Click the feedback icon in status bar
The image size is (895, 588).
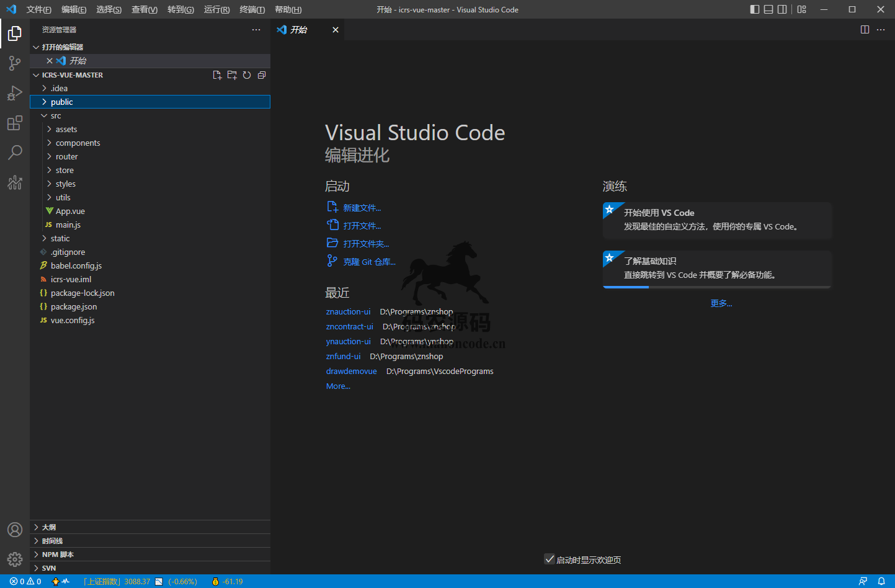(863, 582)
